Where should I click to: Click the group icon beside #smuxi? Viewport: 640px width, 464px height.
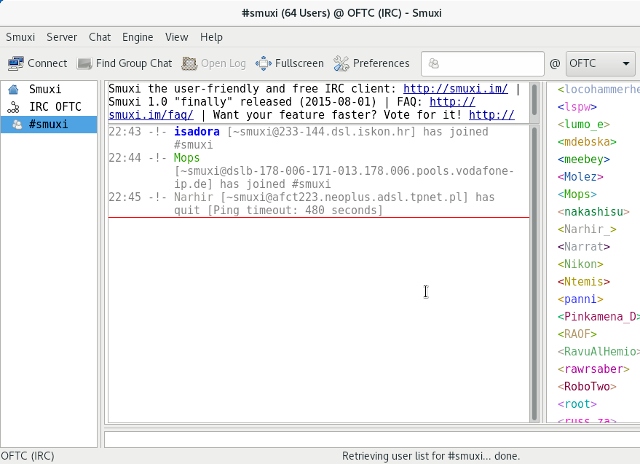coord(17,124)
